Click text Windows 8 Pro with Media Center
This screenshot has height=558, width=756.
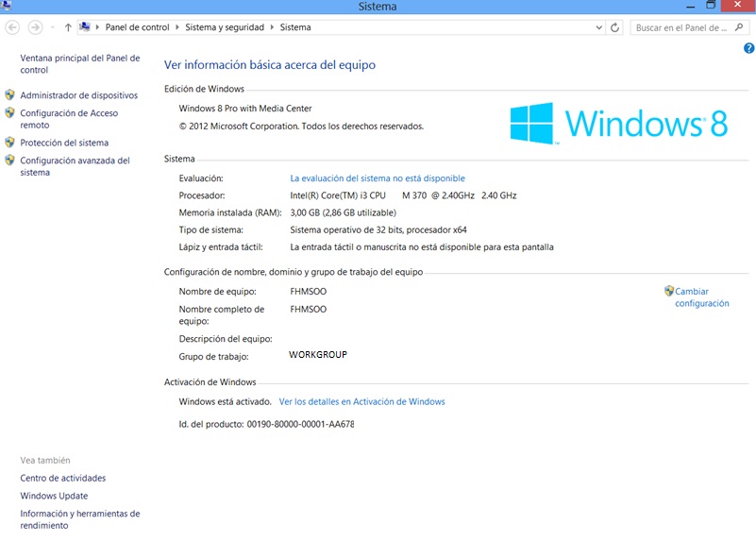[245, 109]
